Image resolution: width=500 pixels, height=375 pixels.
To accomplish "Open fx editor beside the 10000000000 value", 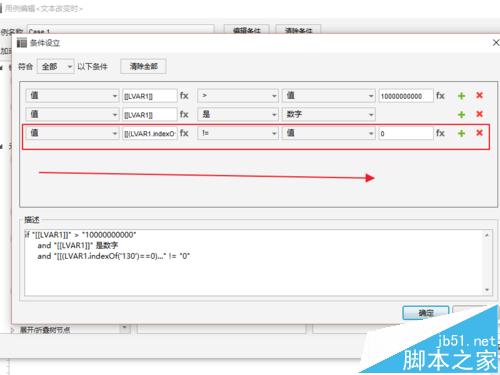I will [x=440, y=96].
